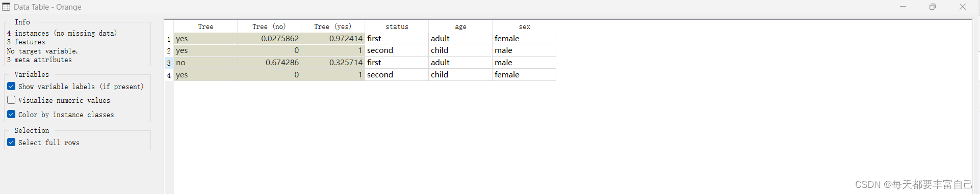Viewport: 980px width, 194px height.
Task: Sort by Tree (no) column header
Action: click(269, 26)
